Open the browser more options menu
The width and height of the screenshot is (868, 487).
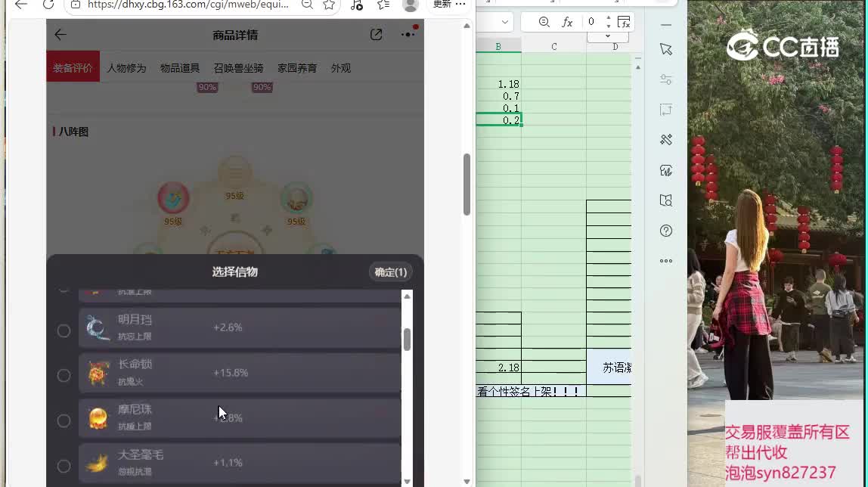[460, 5]
